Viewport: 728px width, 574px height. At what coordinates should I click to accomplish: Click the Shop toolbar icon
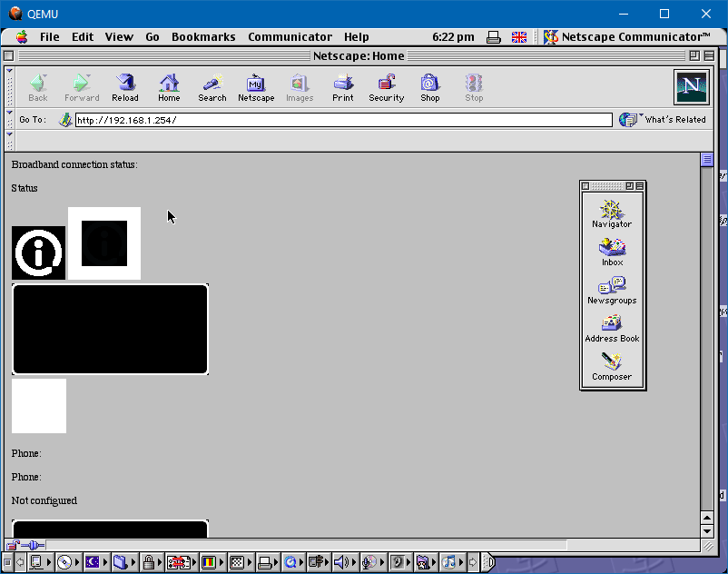[430, 87]
